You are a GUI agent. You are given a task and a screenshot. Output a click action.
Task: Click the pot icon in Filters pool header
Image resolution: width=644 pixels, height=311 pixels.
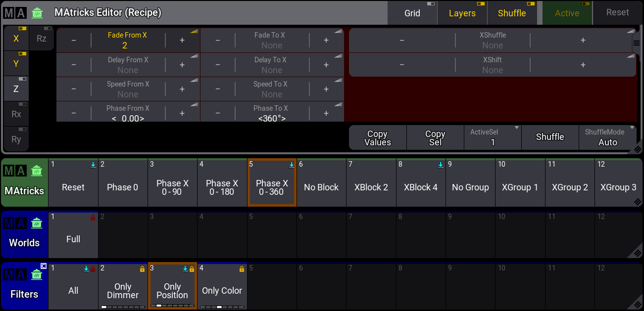pyautogui.click(x=37, y=274)
